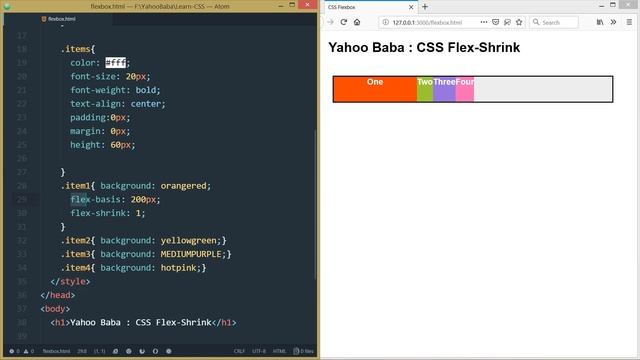Screen dimensions: 640x360
Task: Click the first round icon after cursor position
Action: pos(116,351)
